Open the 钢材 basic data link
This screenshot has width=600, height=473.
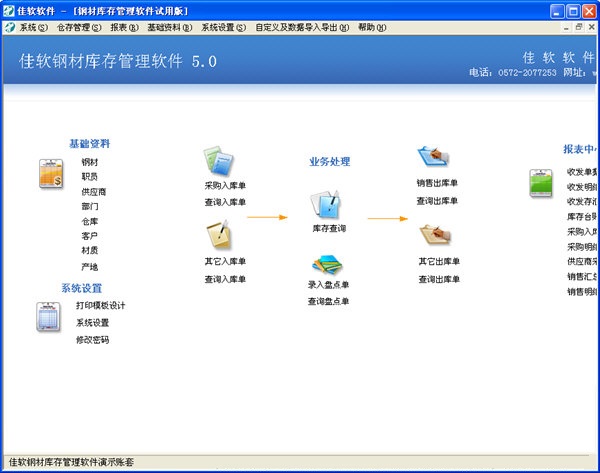(90, 162)
